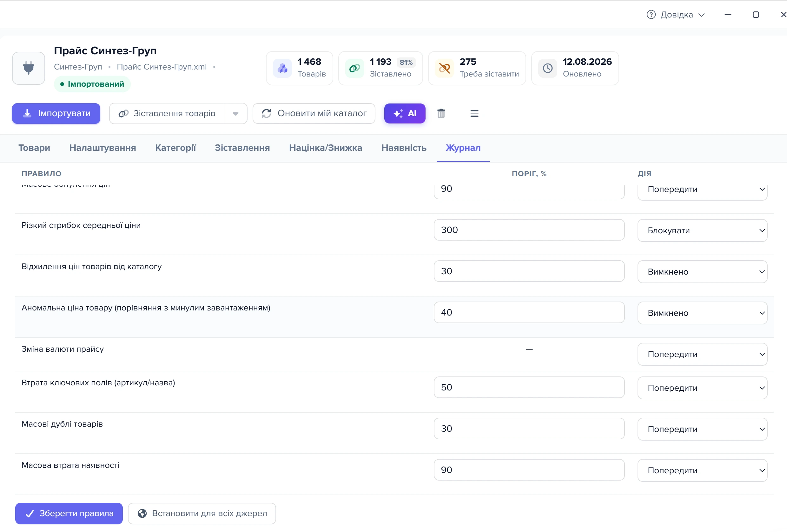Click the matched links icon
The image size is (787, 532).
[x=354, y=69]
